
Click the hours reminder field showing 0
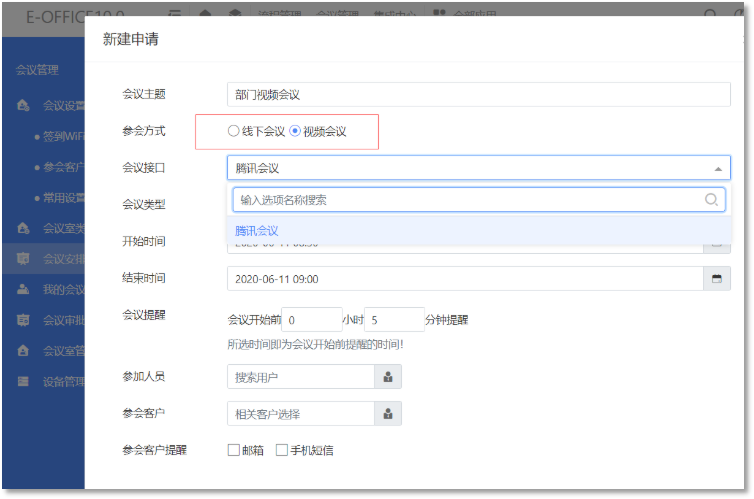(x=312, y=320)
